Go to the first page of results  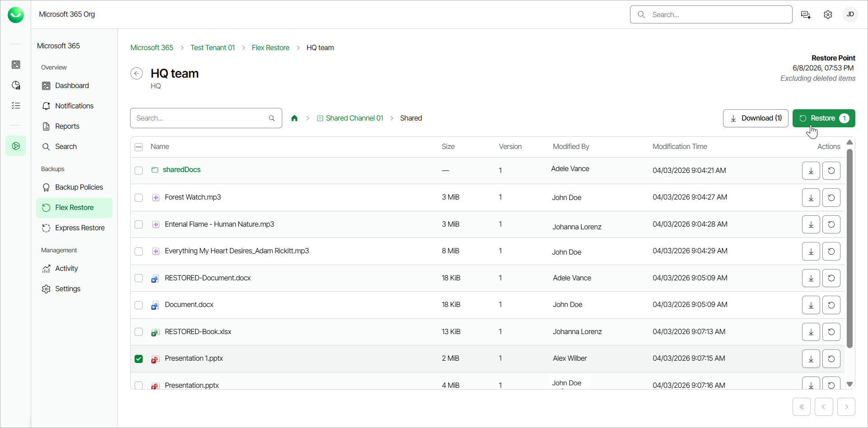pos(802,407)
